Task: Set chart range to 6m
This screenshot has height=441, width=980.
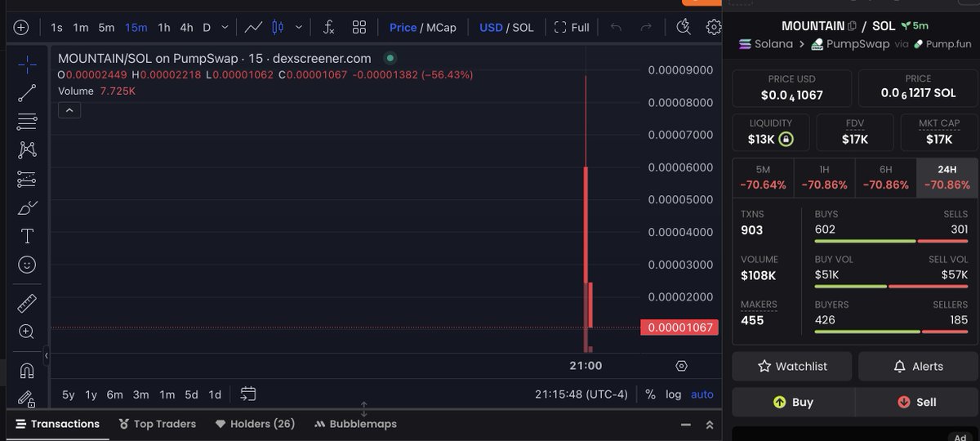Action: click(x=114, y=394)
